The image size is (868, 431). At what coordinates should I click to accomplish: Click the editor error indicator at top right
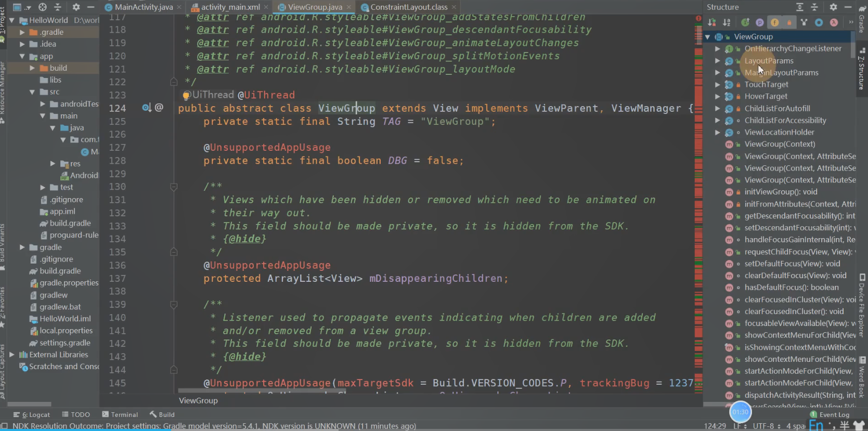click(x=698, y=18)
